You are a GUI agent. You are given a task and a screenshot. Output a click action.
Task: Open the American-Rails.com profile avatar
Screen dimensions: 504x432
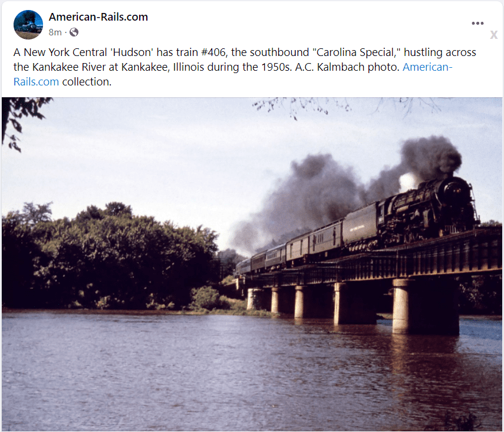pos(28,25)
